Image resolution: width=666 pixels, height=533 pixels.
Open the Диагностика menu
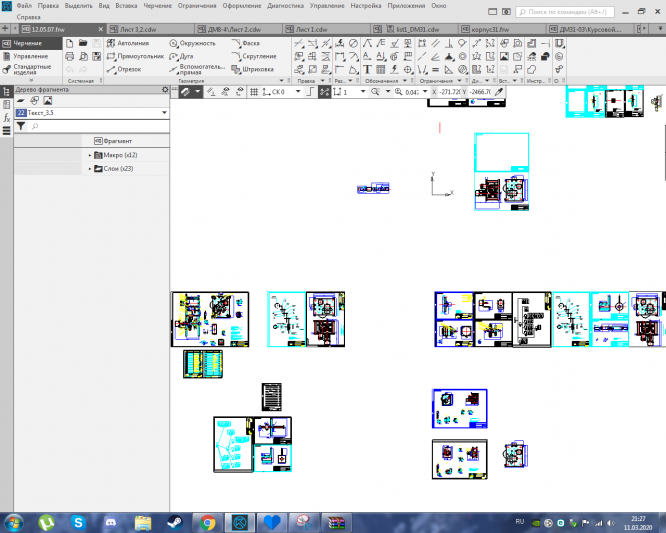tap(285, 6)
